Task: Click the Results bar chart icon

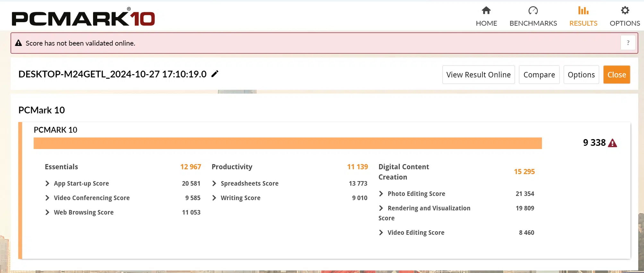Action: pos(583,11)
